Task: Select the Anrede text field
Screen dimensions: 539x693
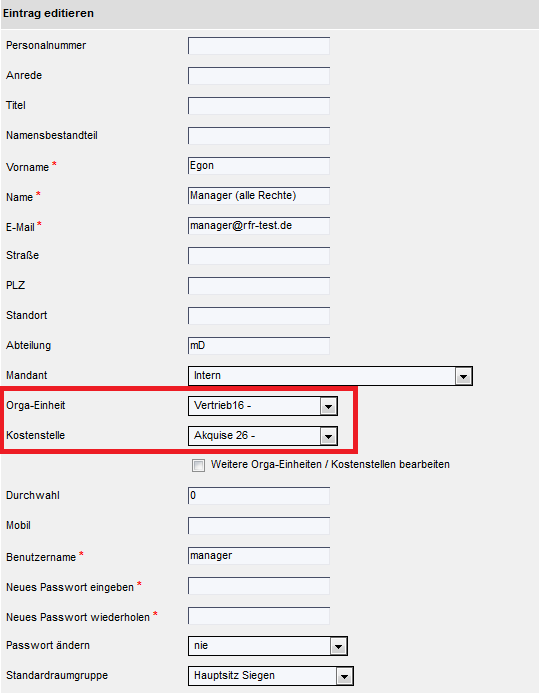Action: click(259, 76)
